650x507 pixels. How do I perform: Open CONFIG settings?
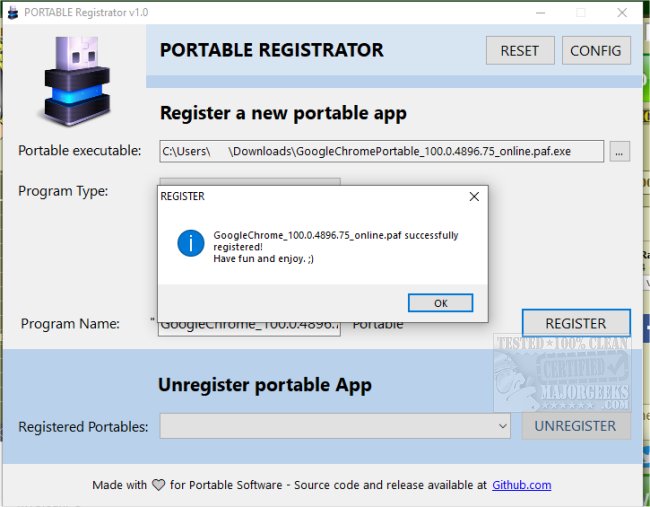coord(596,51)
